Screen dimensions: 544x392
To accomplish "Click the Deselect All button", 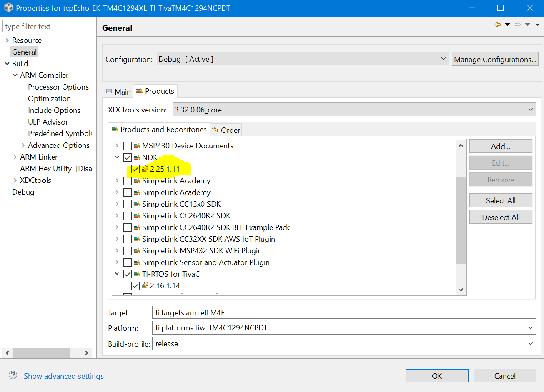I will click(x=501, y=217).
